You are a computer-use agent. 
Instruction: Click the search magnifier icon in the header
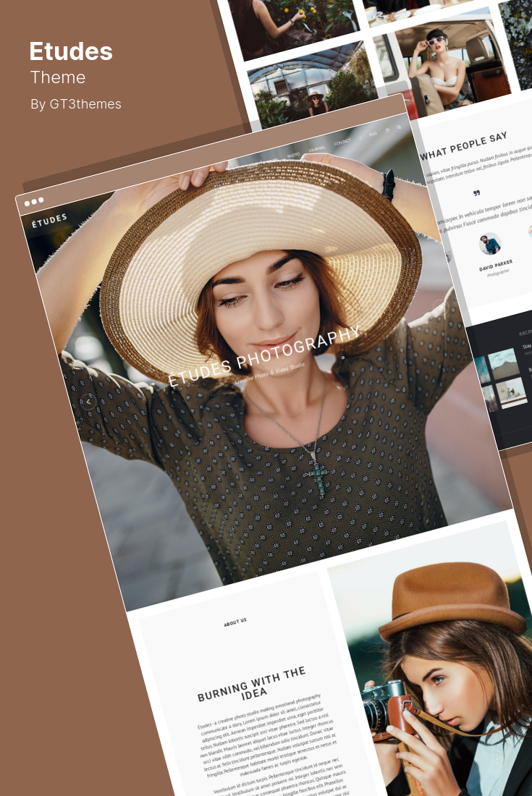(399, 127)
